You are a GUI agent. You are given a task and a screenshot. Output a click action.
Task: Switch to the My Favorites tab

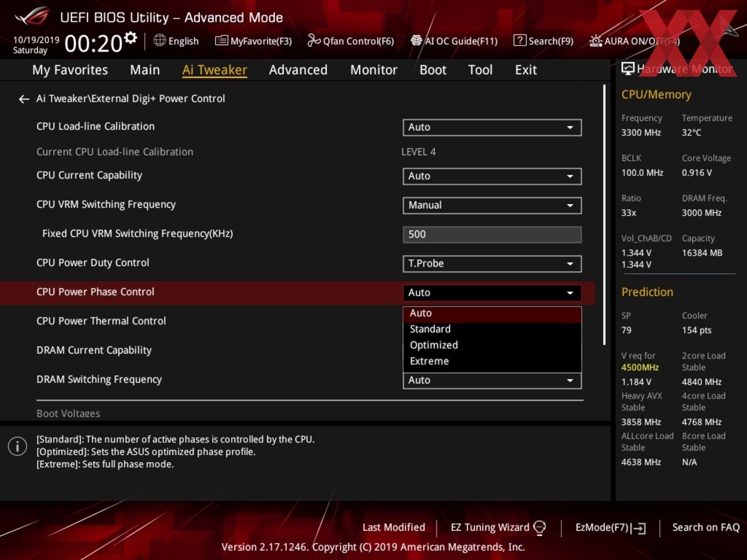pyautogui.click(x=70, y=70)
